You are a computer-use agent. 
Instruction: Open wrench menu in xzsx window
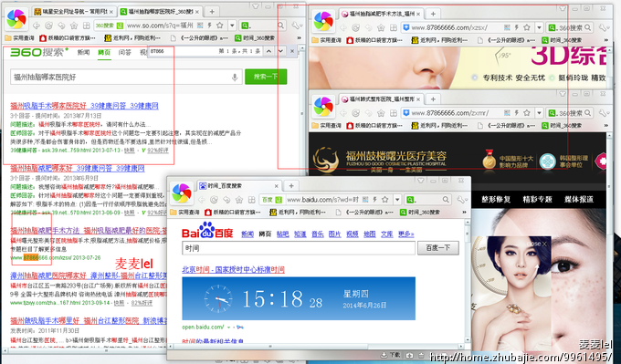point(604,27)
